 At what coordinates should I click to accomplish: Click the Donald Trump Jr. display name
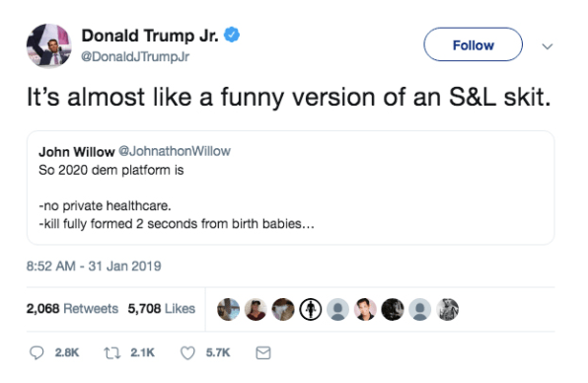click(x=150, y=36)
